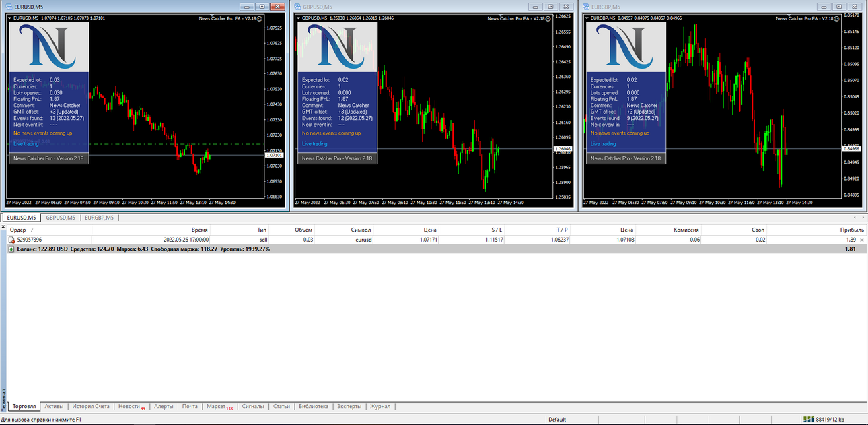
Task: Switch to the EURUSD,M5 chart tab
Action: 22,218
